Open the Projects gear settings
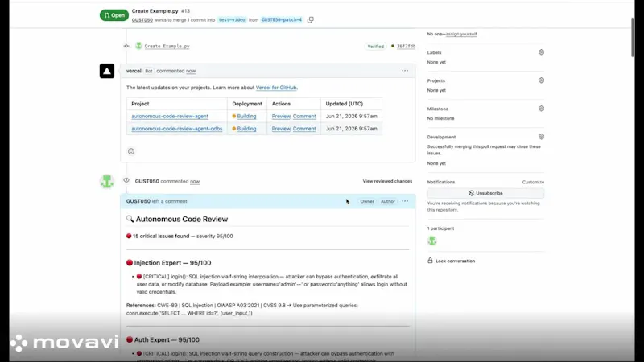Image resolution: width=644 pixels, height=362 pixels. (x=541, y=80)
